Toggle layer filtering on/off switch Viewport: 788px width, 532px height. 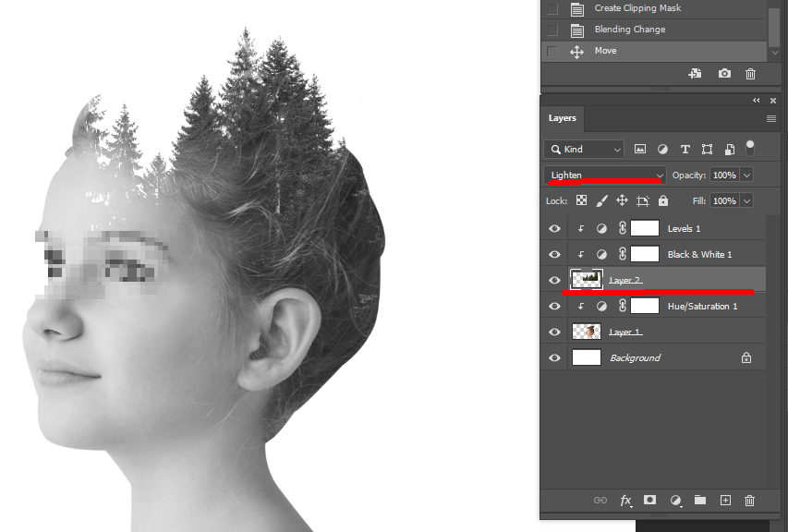(x=750, y=148)
